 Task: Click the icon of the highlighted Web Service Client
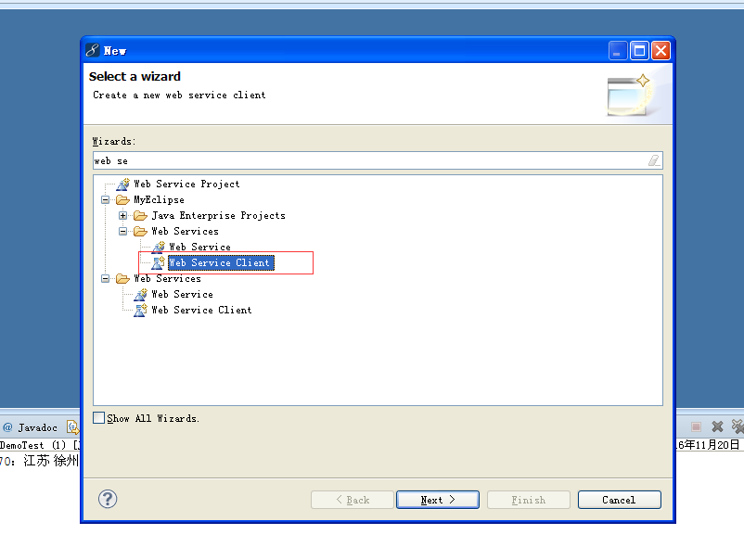click(159, 262)
